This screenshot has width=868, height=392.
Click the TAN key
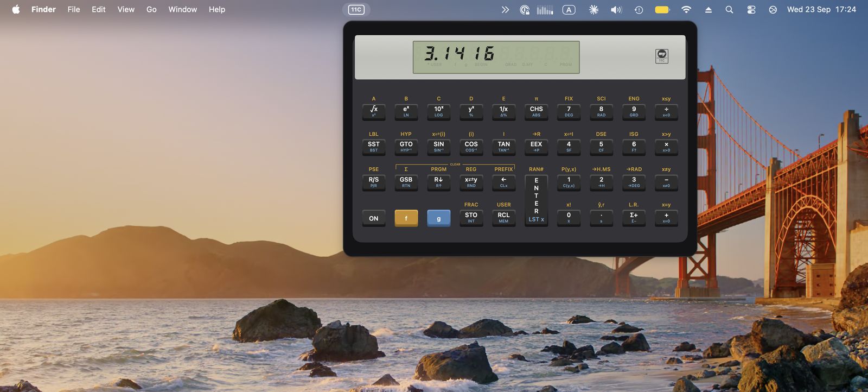tap(504, 147)
